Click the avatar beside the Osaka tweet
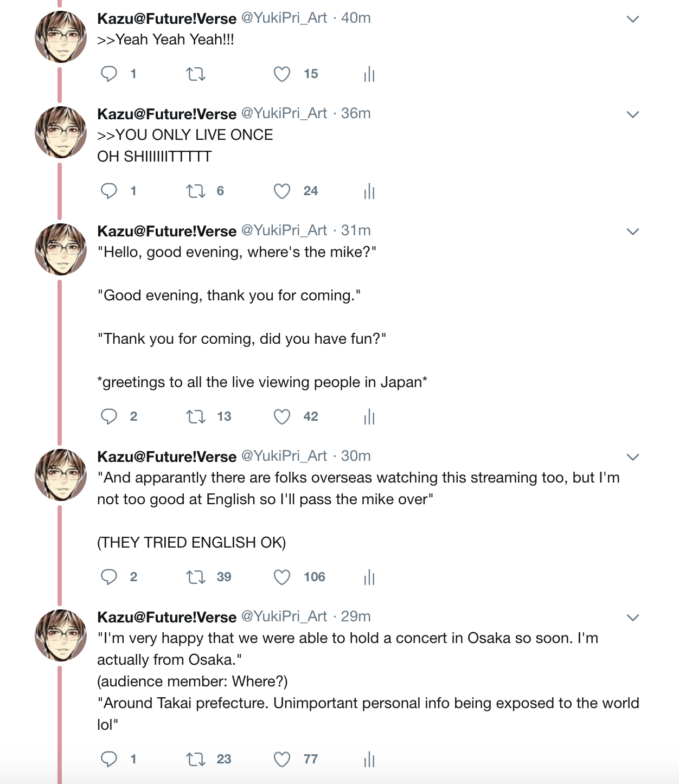The height and width of the screenshot is (784, 679). (x=61, y=635)
